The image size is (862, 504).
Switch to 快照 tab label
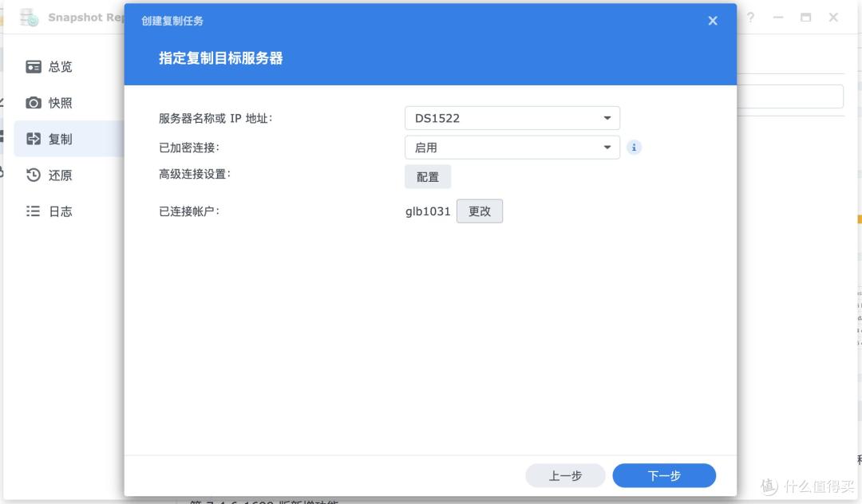[x=61, y=103]
